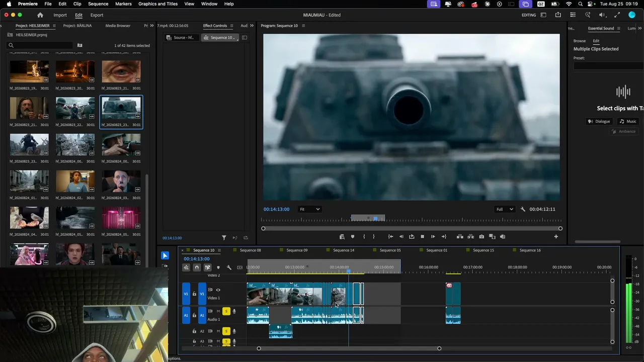644x362 pixels.
Task: Open the Sequence 10 panel menu
Action: click(x=219, y=250)
